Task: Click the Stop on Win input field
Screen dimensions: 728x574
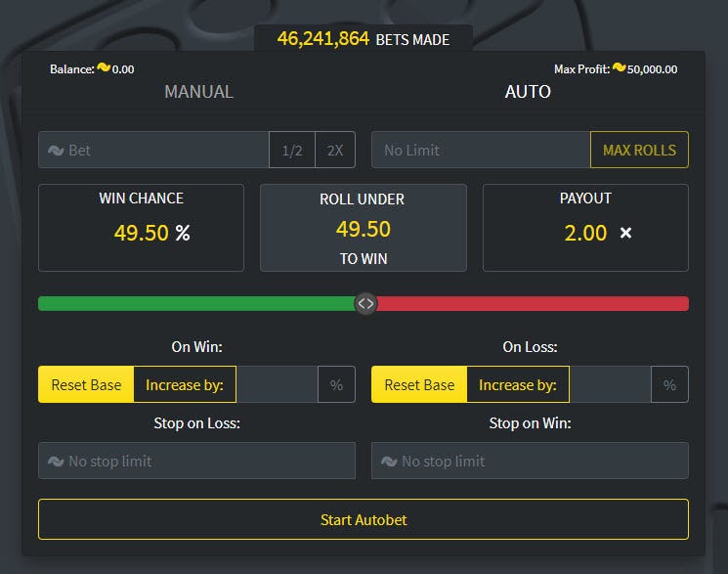Action: click(530, 461)
